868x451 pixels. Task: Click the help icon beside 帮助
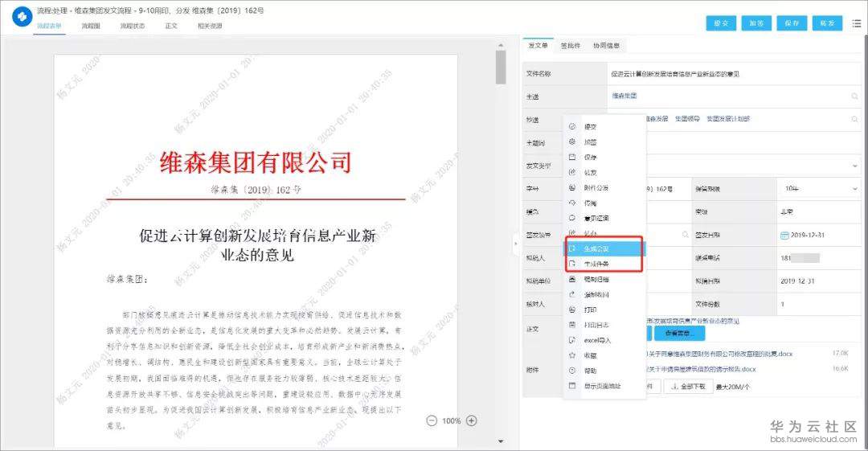tap(572, 371)
